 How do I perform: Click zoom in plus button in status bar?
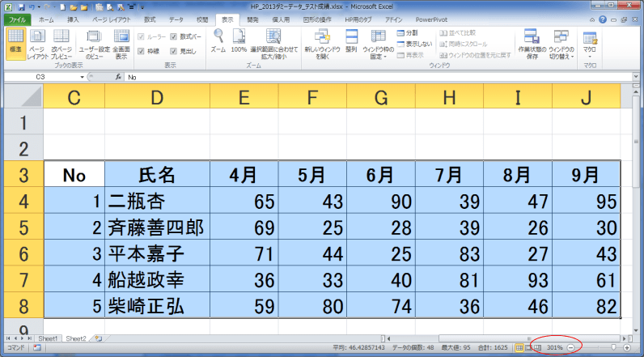pyautogui.click(x=627, y=347)
